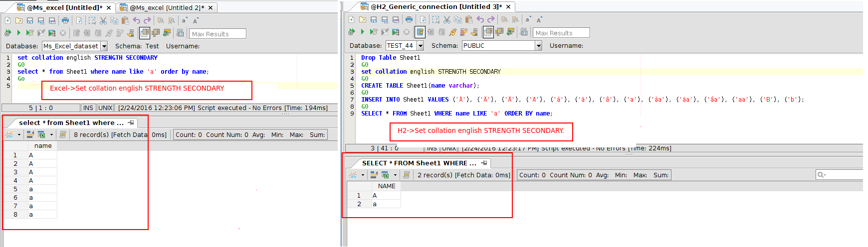Select row 1 header in Ms_excel results
Image resolution: width=868 pixels, height=247 pixels.
click(15, 155)
